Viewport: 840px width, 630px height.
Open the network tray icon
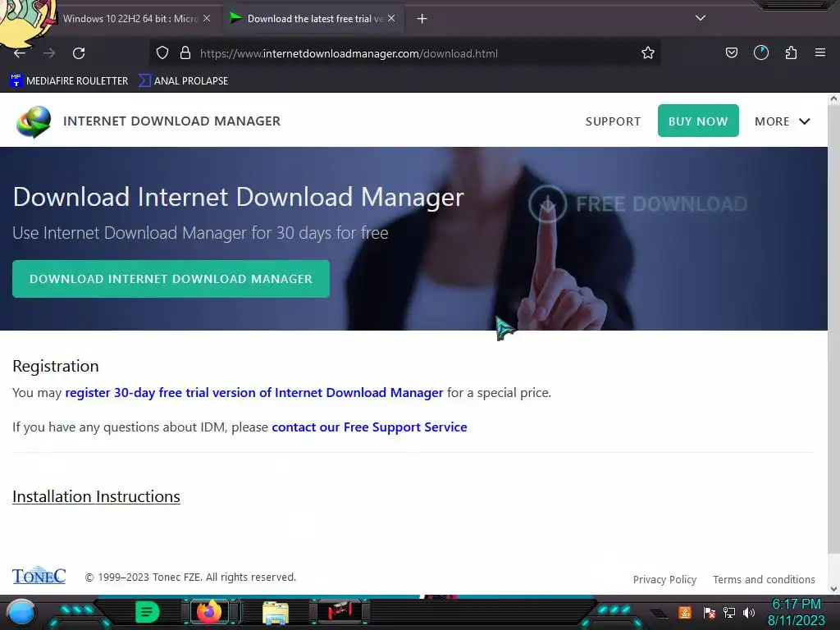pos(729,612)
